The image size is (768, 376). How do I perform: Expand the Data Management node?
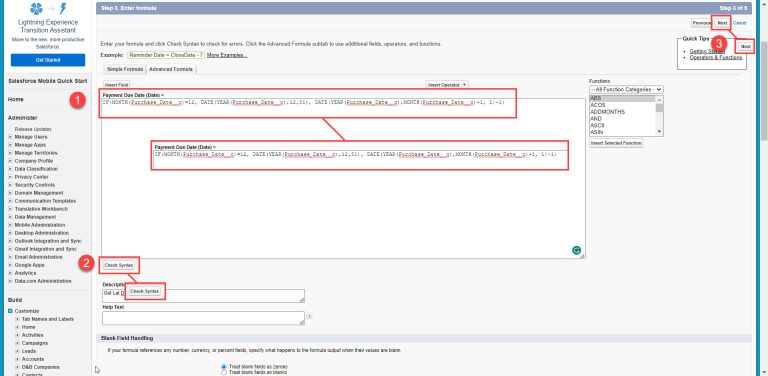pos(10,217)
